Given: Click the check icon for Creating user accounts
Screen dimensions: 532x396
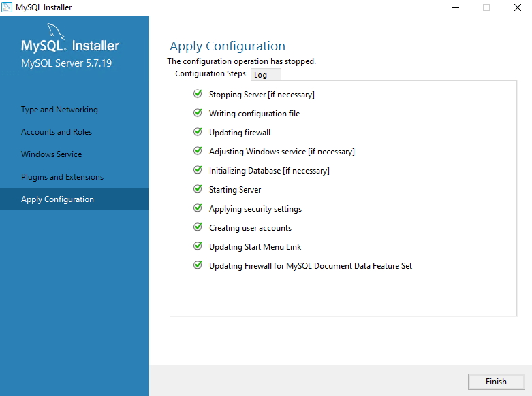Looking at the screenshot, I should click(x=198, y=227).
